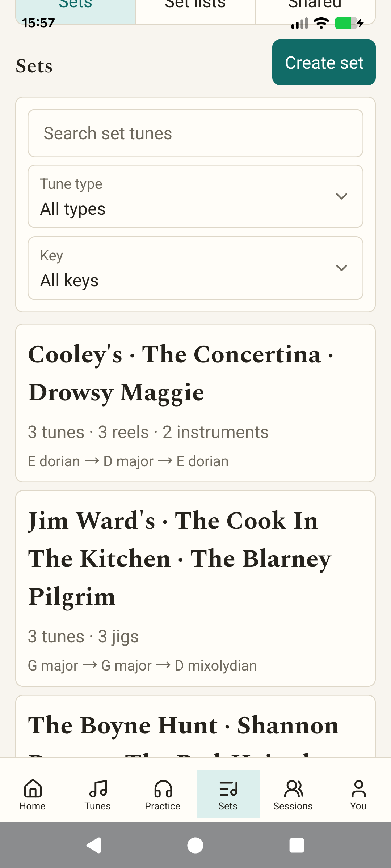391x868 pixels.
Task: Select the Sets icon in bottom navigation
Action: pos(228,788)
